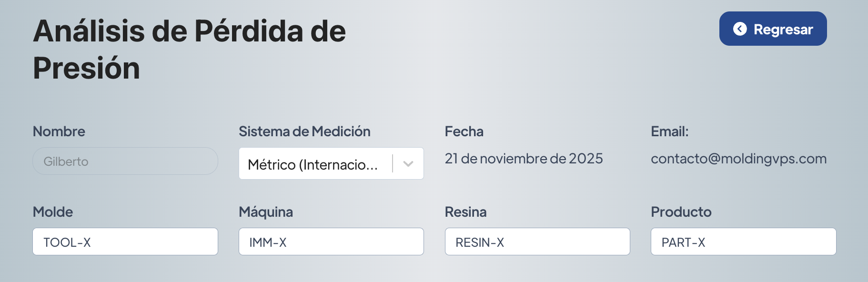This screenshot has height=282, width=868.
Task: Click the Nombre field showing Gilberto
Action: click(125, 161)
